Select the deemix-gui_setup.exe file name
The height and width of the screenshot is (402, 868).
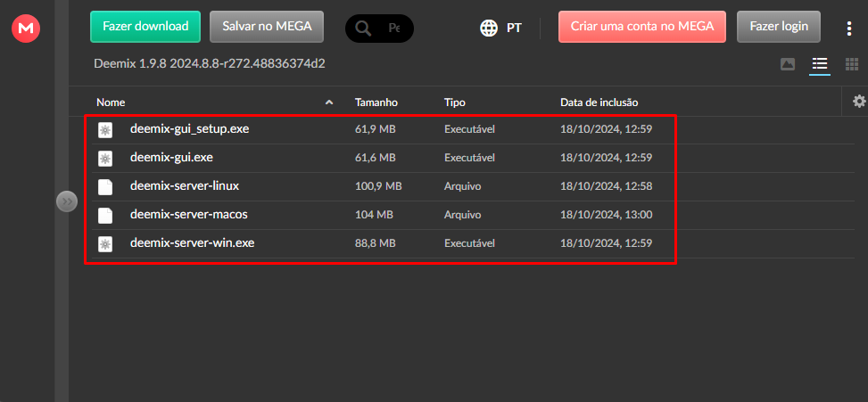(189, 129)
